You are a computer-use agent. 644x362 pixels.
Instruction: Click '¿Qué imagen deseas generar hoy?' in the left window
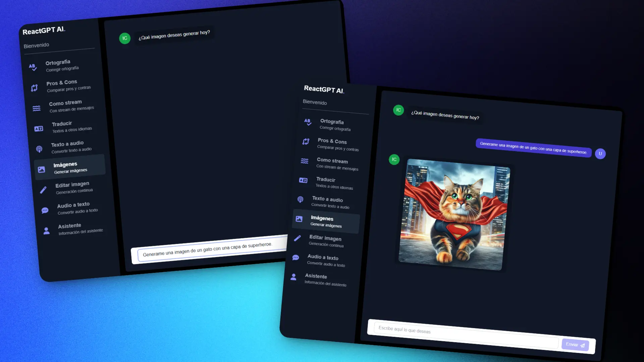pos(174,35)
